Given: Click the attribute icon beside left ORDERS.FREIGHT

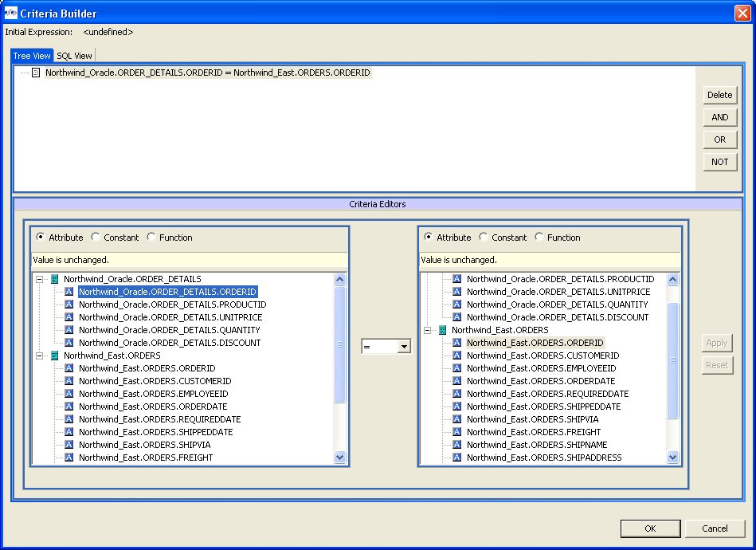Looking at the screenshot, I should pos(69,458).
